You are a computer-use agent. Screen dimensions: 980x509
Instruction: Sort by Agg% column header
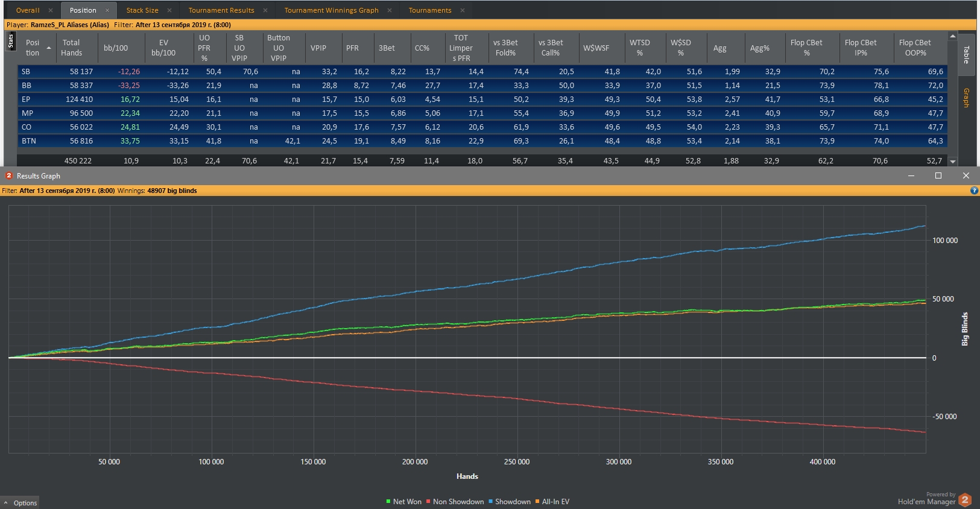click(x=765, y=48)
